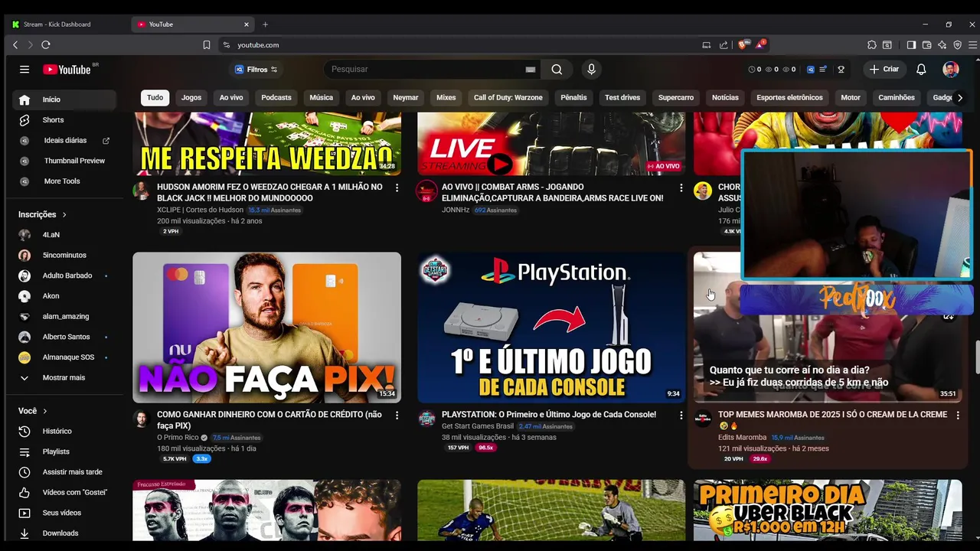
Task: Select the Podcasts chip
Action: click(276, 97)
